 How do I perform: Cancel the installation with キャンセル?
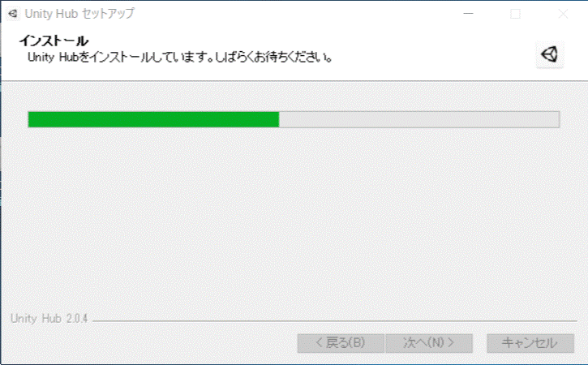(530, 343)
